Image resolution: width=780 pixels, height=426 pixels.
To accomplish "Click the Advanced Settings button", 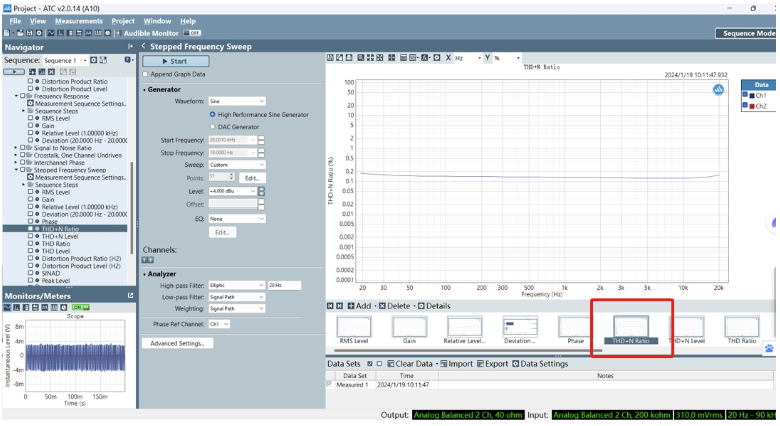I will pos(177,343).
